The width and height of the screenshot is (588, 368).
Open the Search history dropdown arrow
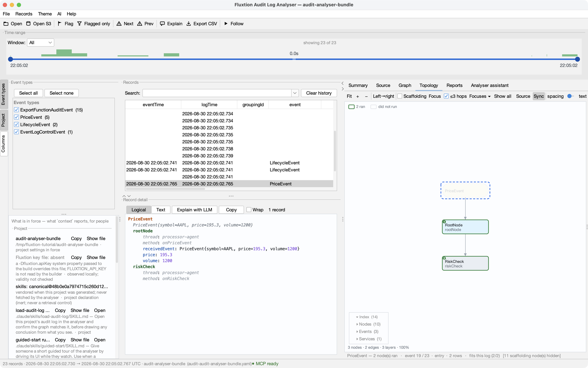[295, 93]
